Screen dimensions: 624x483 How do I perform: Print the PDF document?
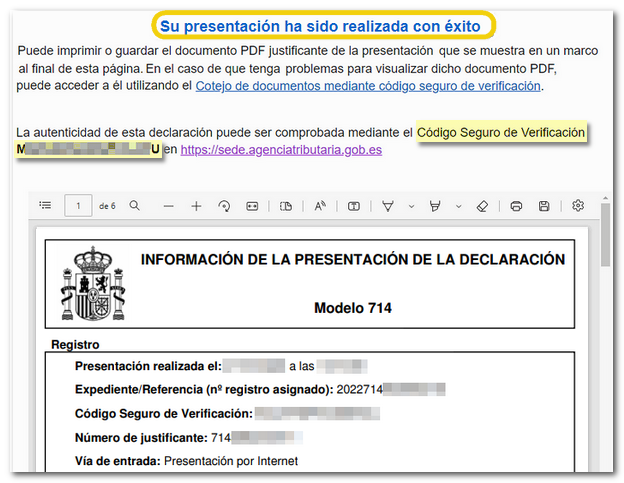point(516,206)
